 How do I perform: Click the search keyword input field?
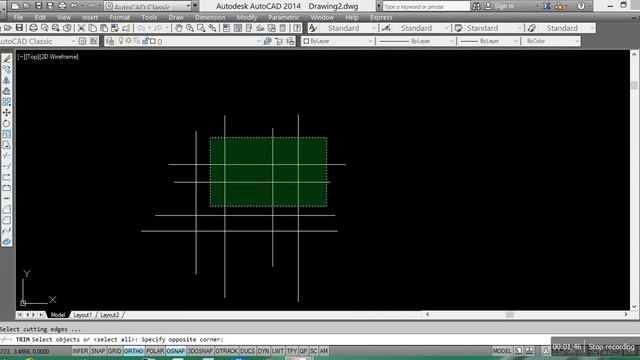pos(426,6)
